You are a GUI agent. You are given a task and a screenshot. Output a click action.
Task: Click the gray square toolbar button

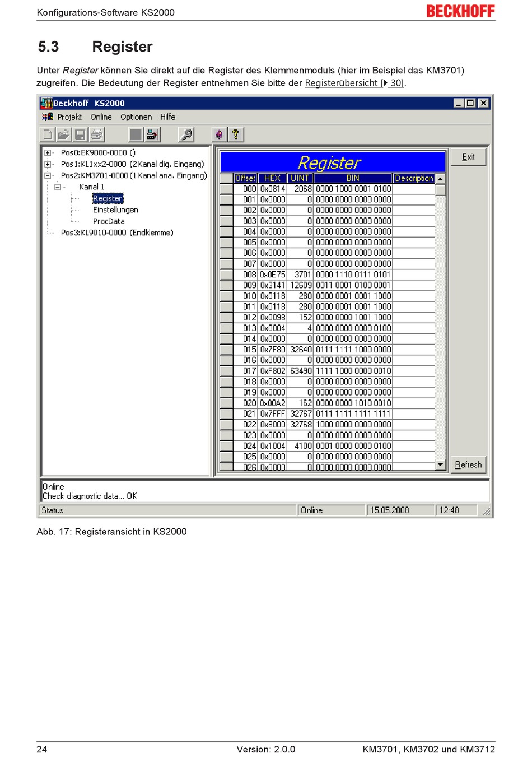(x=136, y=134)
